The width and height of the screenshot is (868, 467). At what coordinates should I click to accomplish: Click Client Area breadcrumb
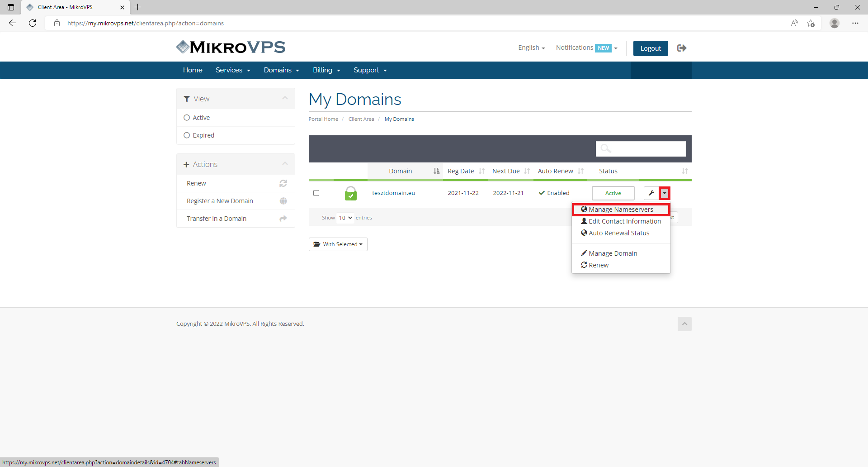361,119
